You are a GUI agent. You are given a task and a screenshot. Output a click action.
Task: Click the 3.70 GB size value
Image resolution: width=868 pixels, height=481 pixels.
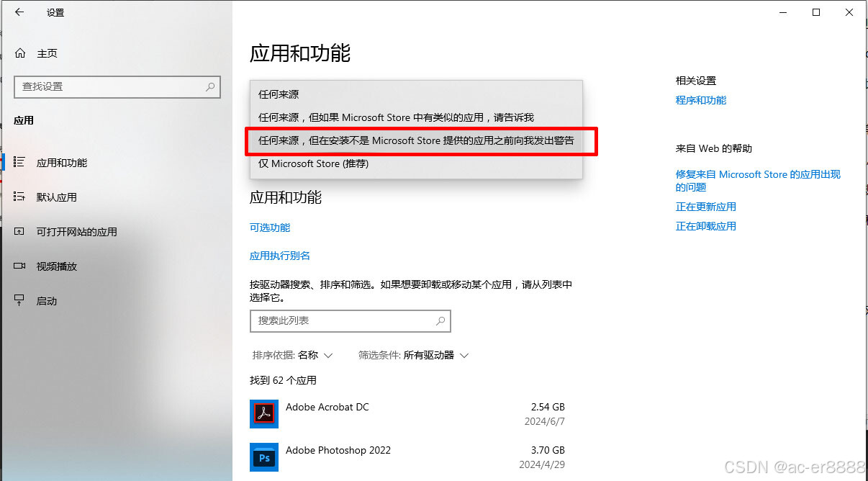coord(548,450)
